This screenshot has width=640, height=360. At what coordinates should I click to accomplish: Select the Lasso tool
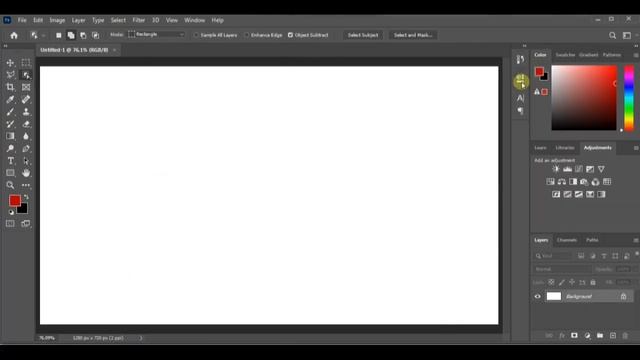click(10, 75)
